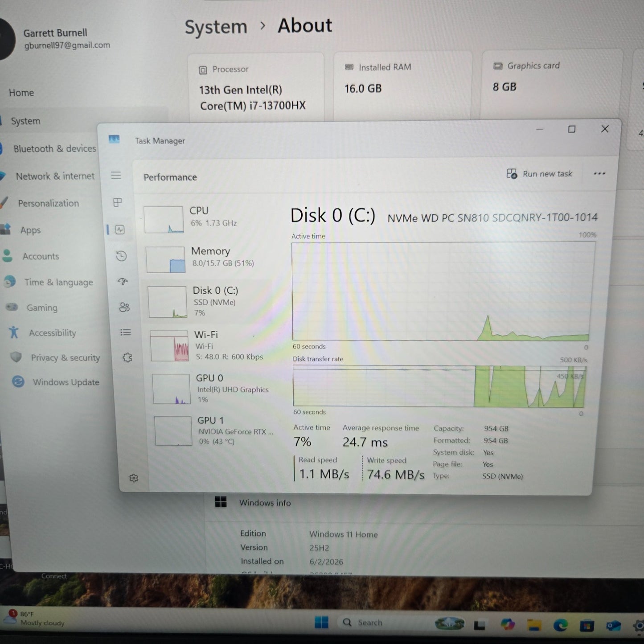644x644 pixels.
Task: Click Disk transfer rate graph
Action: pos(439,386)
